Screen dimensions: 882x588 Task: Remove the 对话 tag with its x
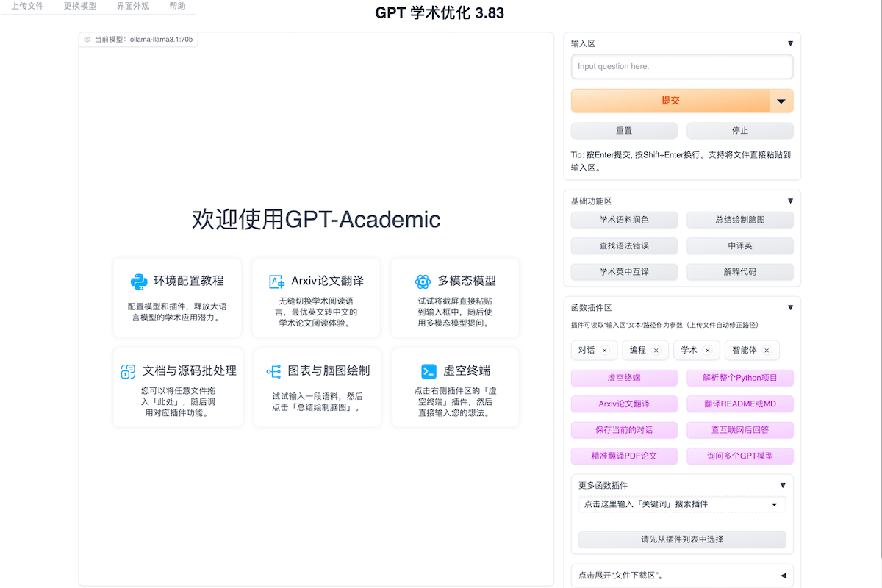click(x=604, y=351)
